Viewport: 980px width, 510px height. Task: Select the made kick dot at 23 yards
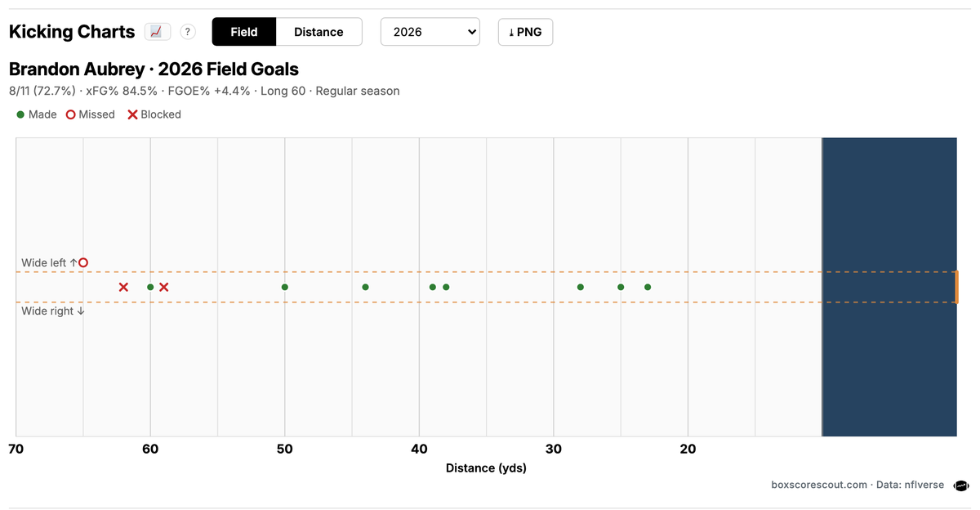pyautogui.click(x=648, y=287)
